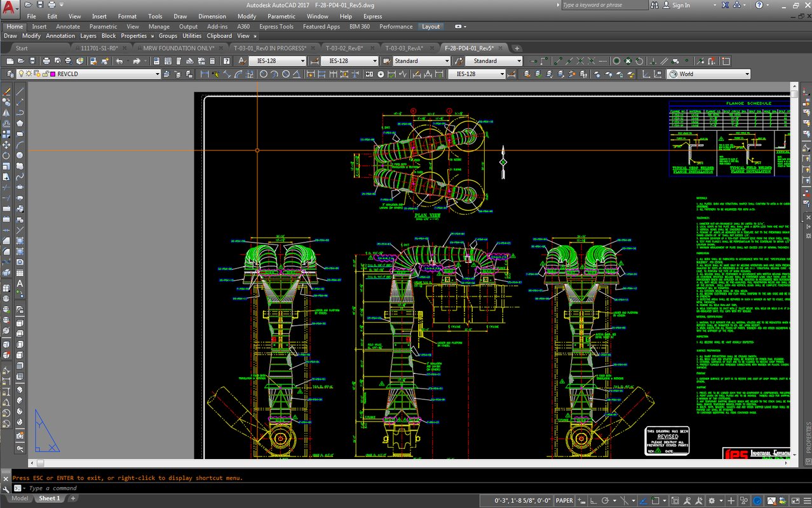Click magenta color swatch of REVCLD layer
812x508 pixels.
(x=53, y=74)
